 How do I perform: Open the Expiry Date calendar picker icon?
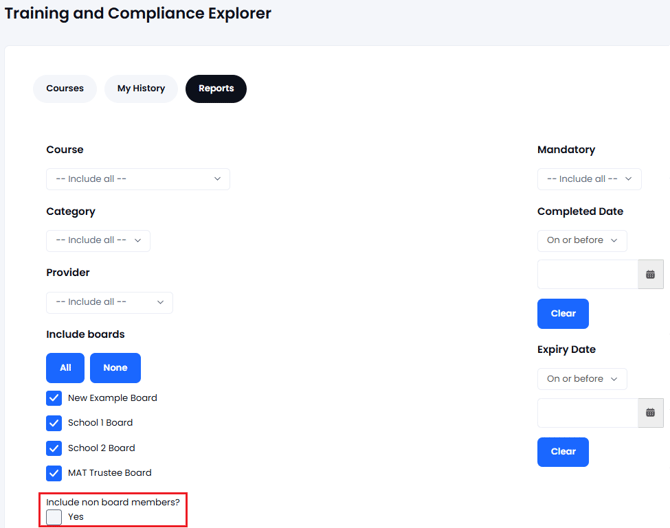pyautogui.click(x=650, y=413)
